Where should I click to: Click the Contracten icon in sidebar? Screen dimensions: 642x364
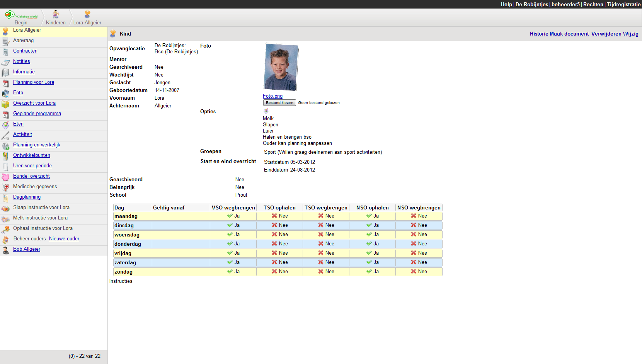coord(5,52)
